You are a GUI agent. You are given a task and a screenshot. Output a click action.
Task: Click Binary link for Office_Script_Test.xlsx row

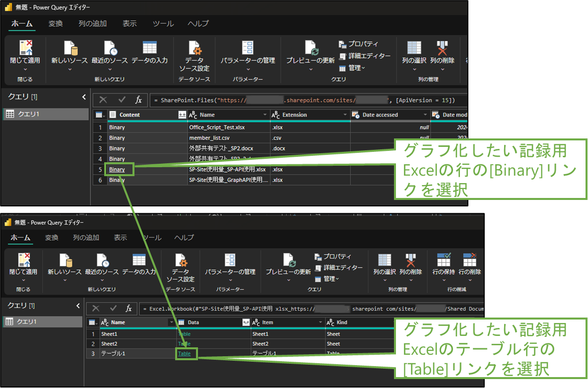tap(117, 128)
